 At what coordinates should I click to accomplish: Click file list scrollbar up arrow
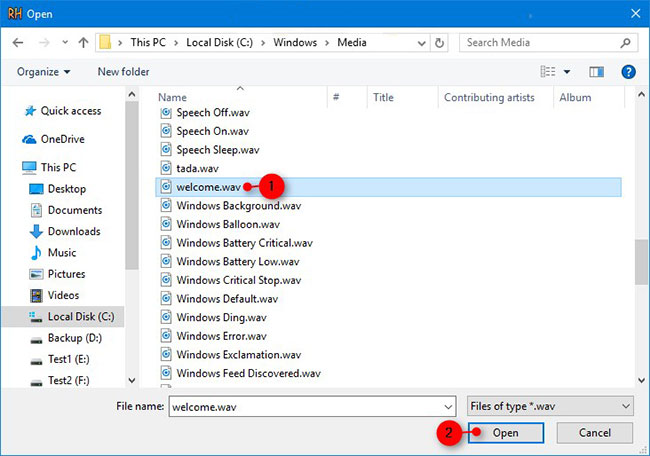pyautogui.click(x=641, y=95)
